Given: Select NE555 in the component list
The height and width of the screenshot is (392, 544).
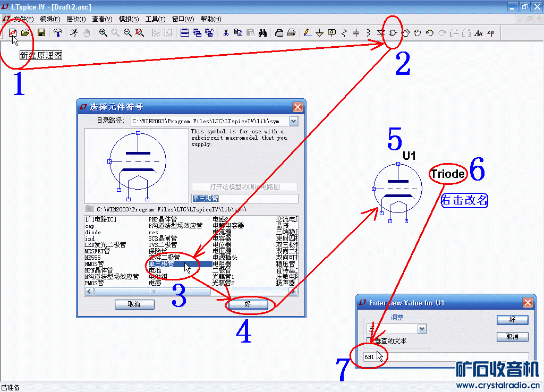Looking at the screenshot, I should 92,258.
